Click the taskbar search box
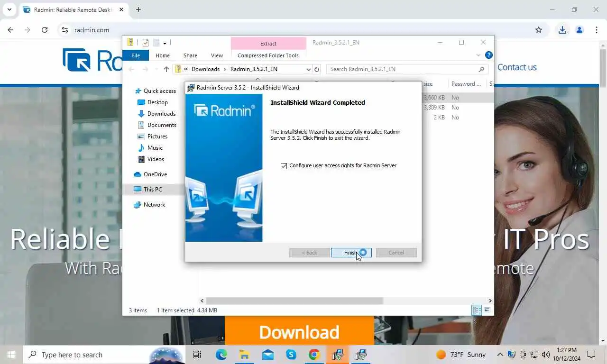Screen dimensions: 607x364 click(104, 355)
